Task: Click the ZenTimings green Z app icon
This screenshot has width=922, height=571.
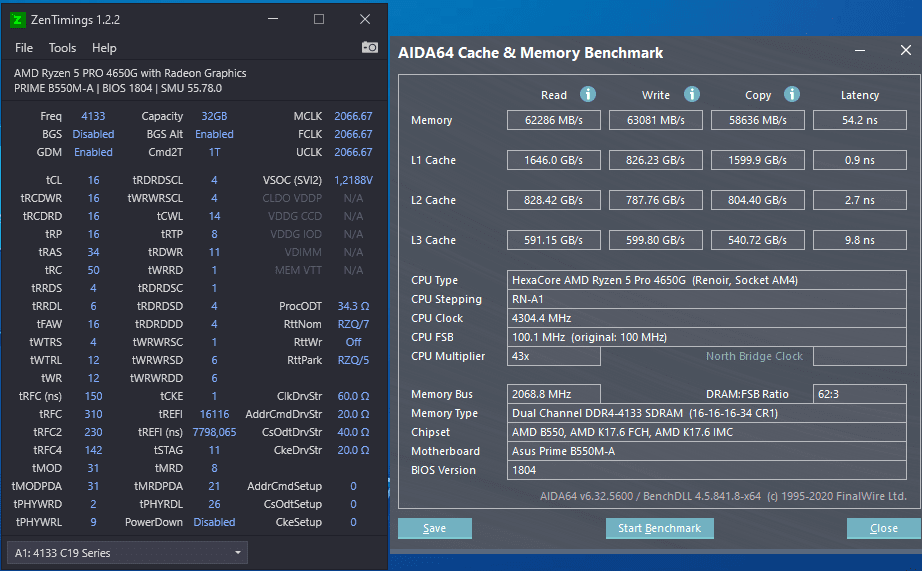Action: tap(18, 20)
